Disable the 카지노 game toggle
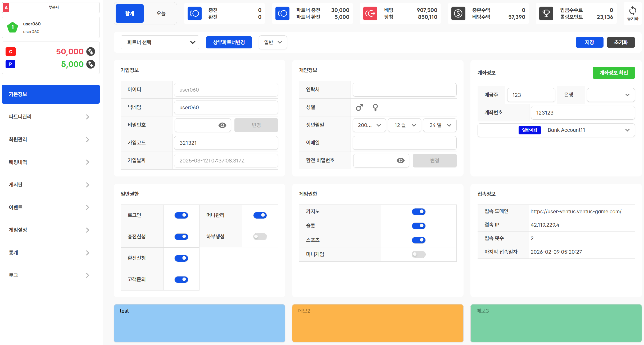The width and height of the screenshot is (644, 345). pos(419,212)
